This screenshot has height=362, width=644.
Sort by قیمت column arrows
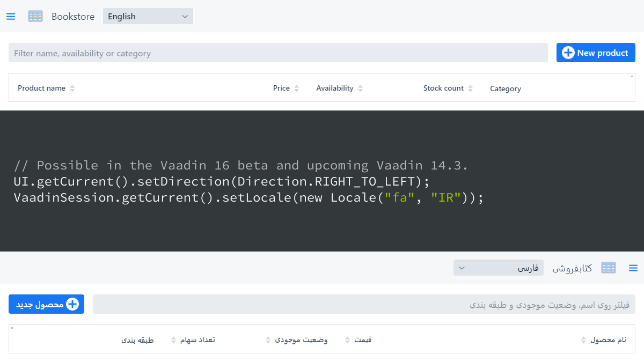348,340
